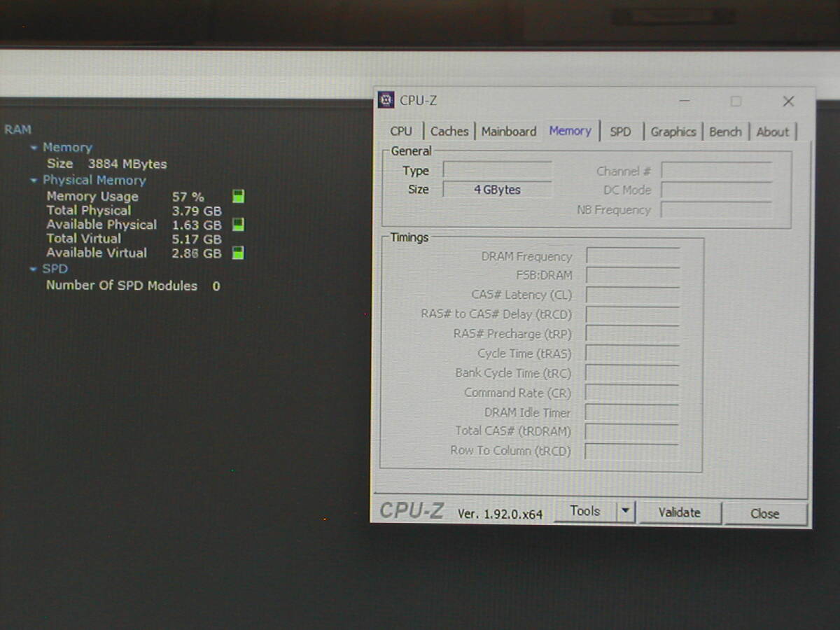Screen dimensions: 840x630
Task: Switch to the CPU tab
Action: [401, 131]
